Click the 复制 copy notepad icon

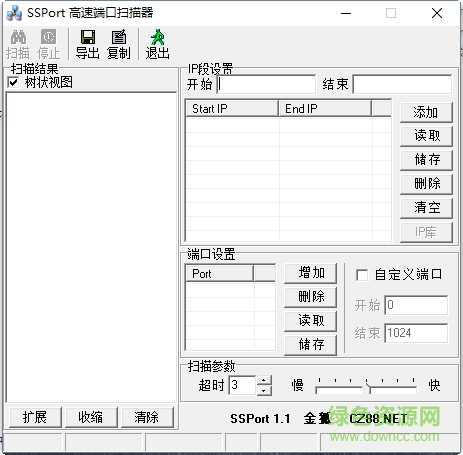click(119, 37)
